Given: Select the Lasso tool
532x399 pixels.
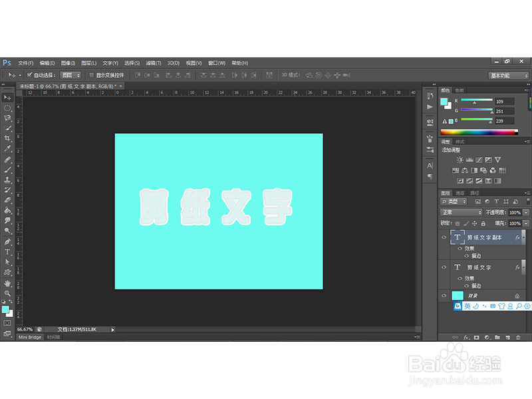Looking at the screenshot, I should [7, 118].
